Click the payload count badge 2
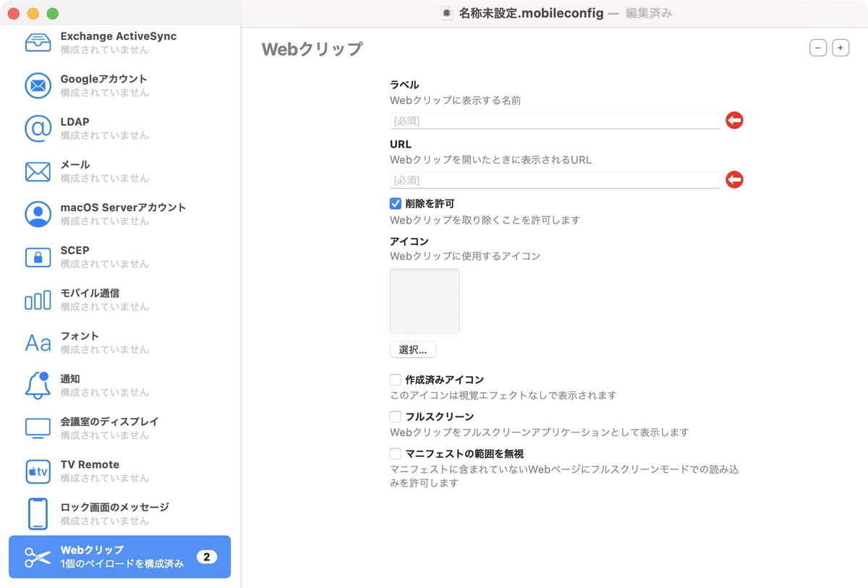Viewport: 868px width, 588px height. click(x=207, y=557)
